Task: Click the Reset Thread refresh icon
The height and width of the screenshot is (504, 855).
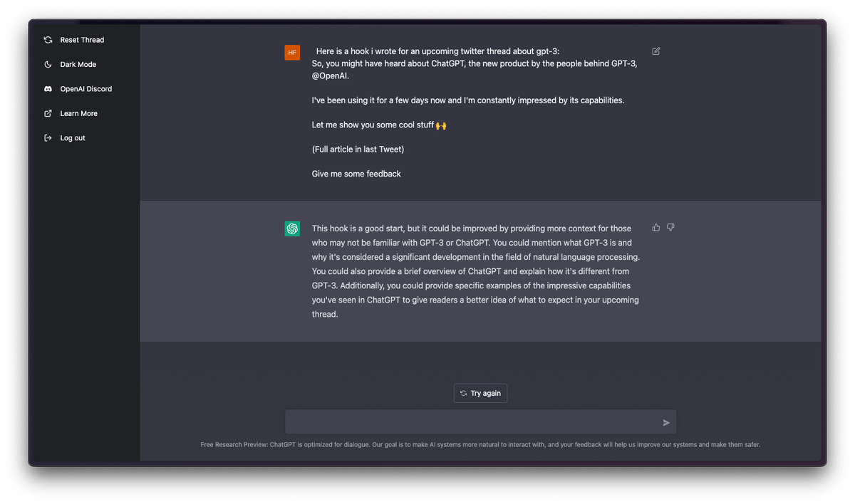Action: (48, 40)
